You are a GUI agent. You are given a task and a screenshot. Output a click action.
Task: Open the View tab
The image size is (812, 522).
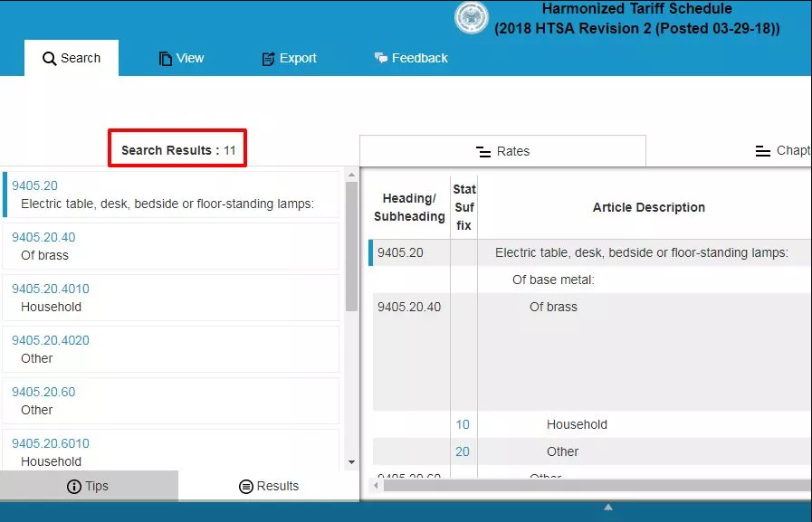pyautogui.click(x=181, y=58)
